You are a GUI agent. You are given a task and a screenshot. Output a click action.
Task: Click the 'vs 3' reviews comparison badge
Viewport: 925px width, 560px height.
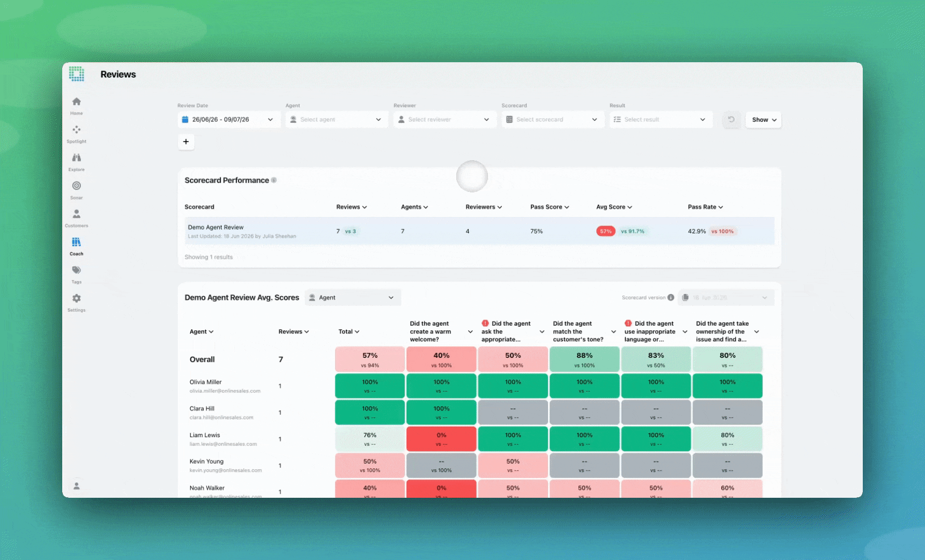(x=351, y=231)
